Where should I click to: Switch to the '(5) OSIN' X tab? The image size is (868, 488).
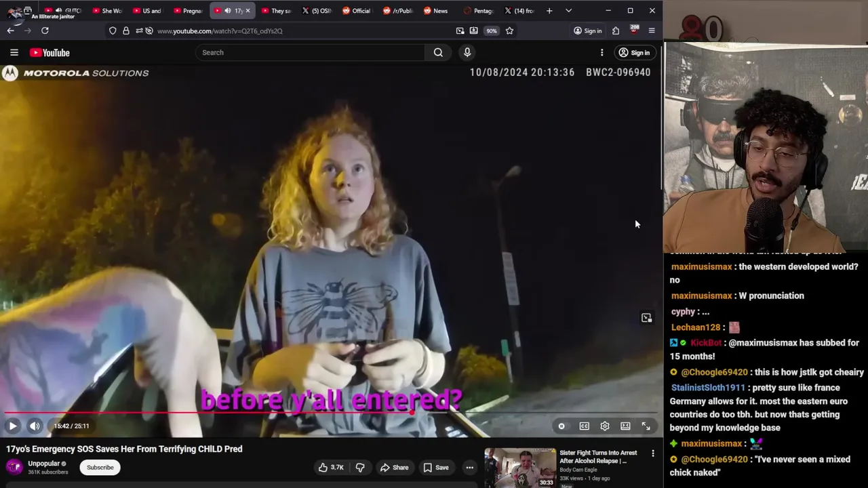click(317, 11)
